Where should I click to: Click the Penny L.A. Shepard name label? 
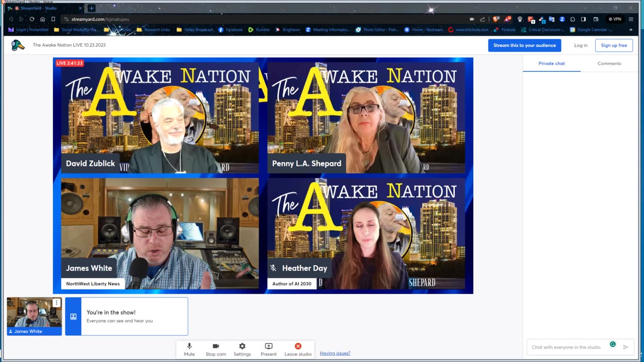point(306,163)
